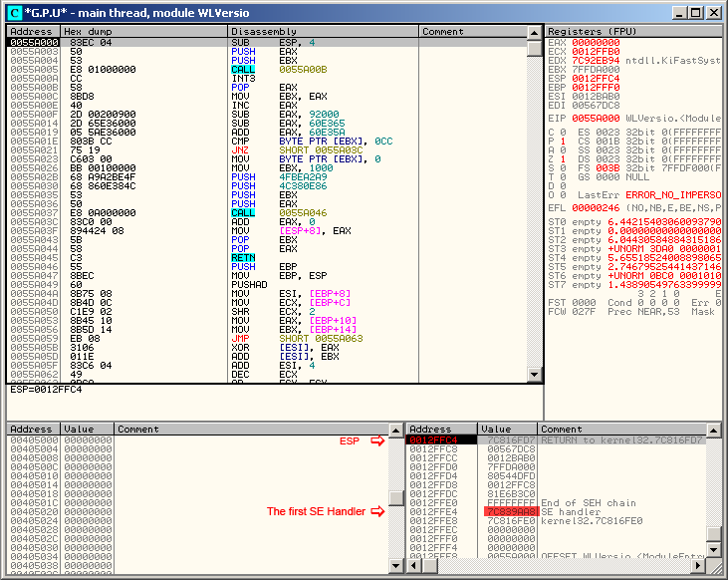The image size is (728, 580).
Task: Toggle the S flag value
Action: click(x=563, y=168)
